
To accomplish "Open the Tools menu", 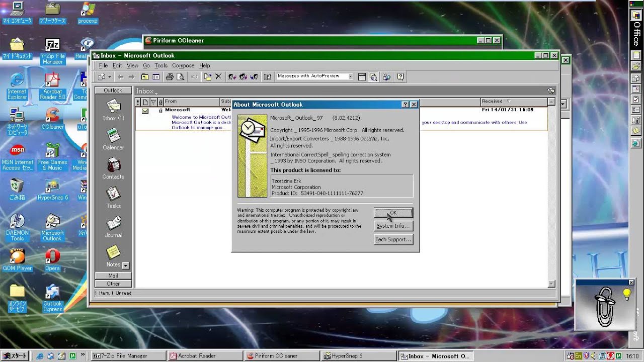I will 161,65.
